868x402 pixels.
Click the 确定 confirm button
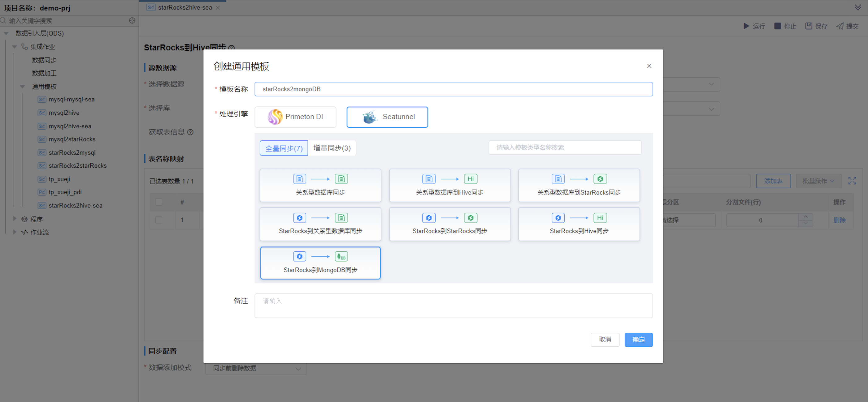(x=638, y=339)
